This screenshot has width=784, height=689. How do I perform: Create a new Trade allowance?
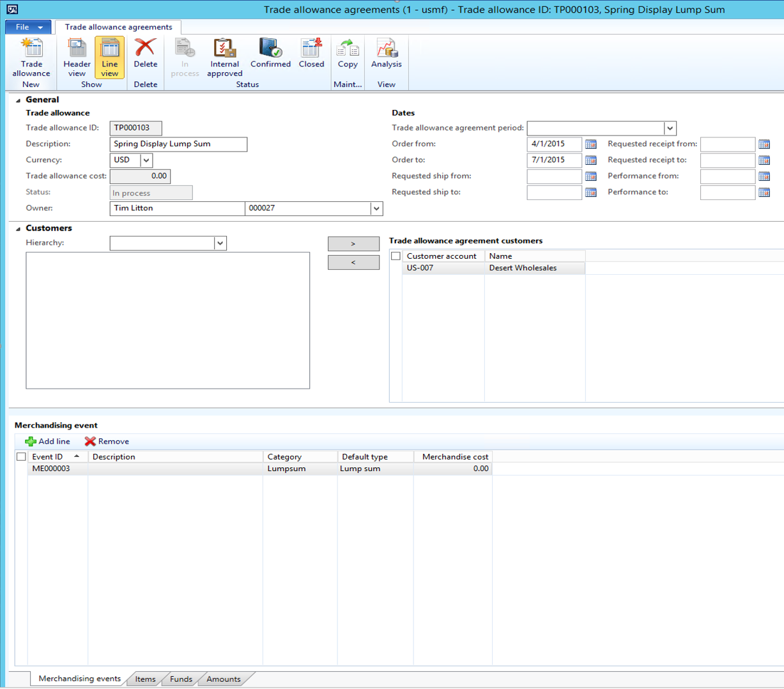pyautogui.click(x=31, y=58)
